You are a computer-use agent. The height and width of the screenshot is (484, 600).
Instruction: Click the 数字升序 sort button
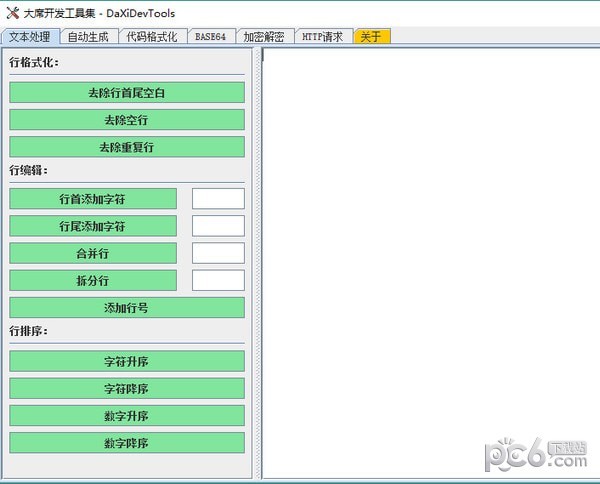click(127, 416)
